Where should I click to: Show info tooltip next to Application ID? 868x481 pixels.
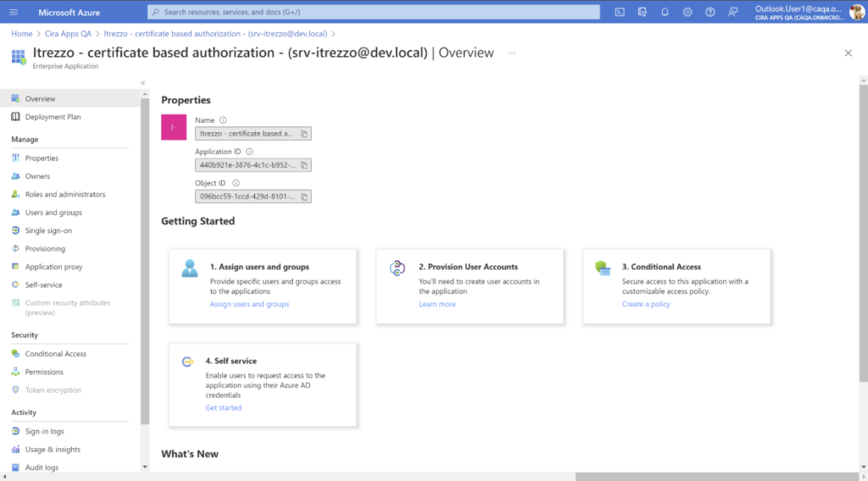249,152
